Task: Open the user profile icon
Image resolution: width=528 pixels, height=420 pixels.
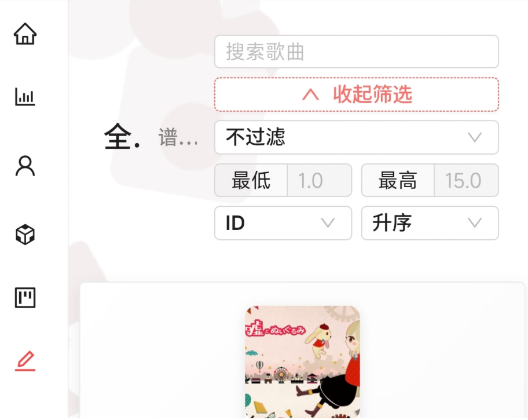Action: point(25,166)
